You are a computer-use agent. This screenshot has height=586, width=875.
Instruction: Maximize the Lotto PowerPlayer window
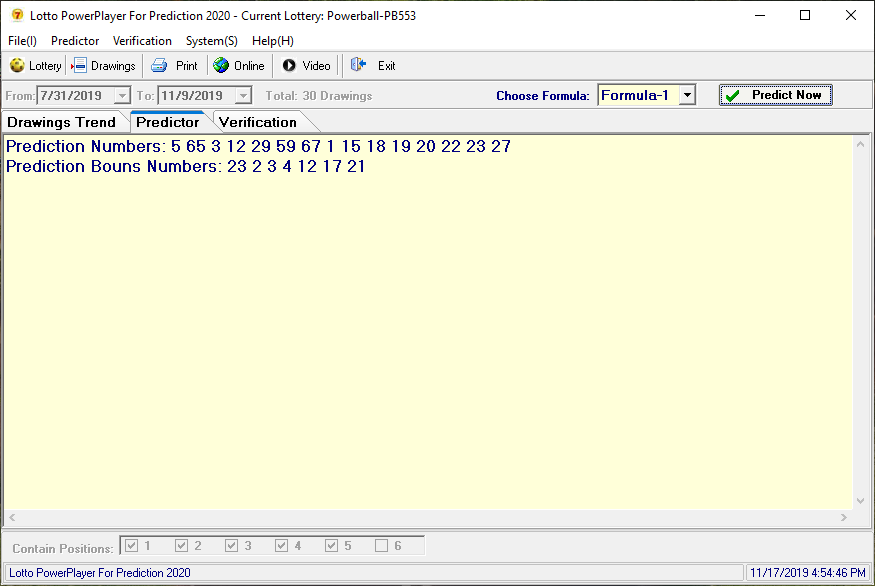click(x=805, y=15)
